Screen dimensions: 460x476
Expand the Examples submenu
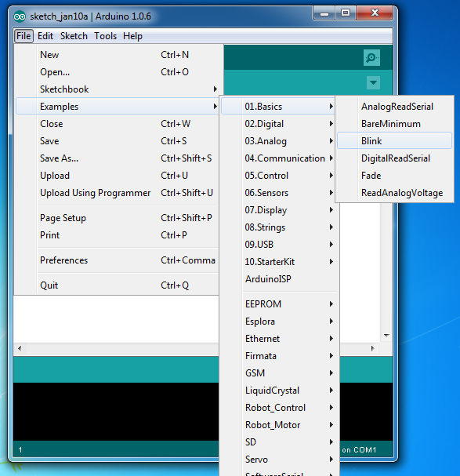coord(118,106)
